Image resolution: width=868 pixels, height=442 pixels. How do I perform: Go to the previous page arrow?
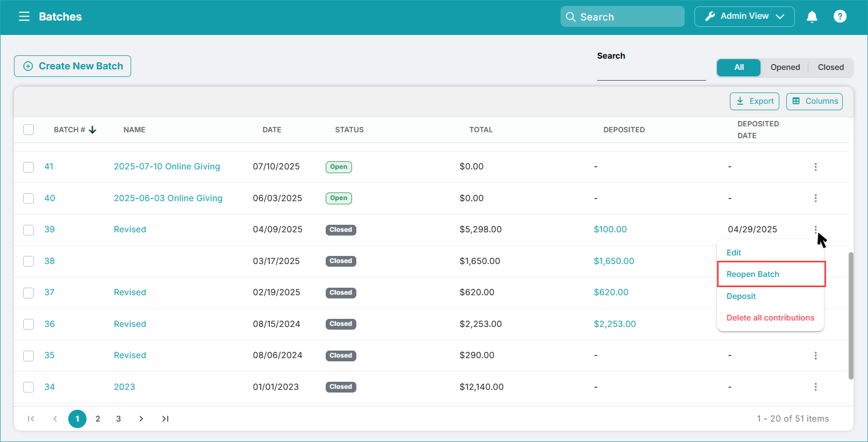point(55,418)
